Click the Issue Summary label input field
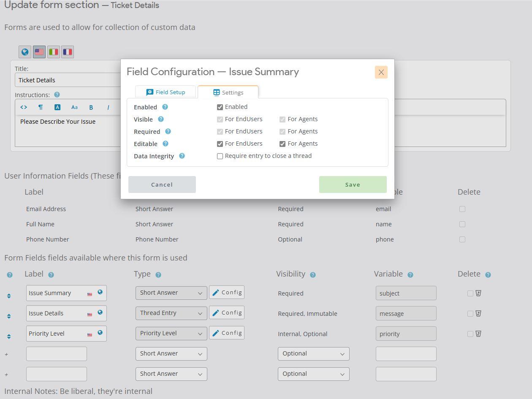Image resolution: width=532 pixels, height=399 pixels. coord(56,293)
